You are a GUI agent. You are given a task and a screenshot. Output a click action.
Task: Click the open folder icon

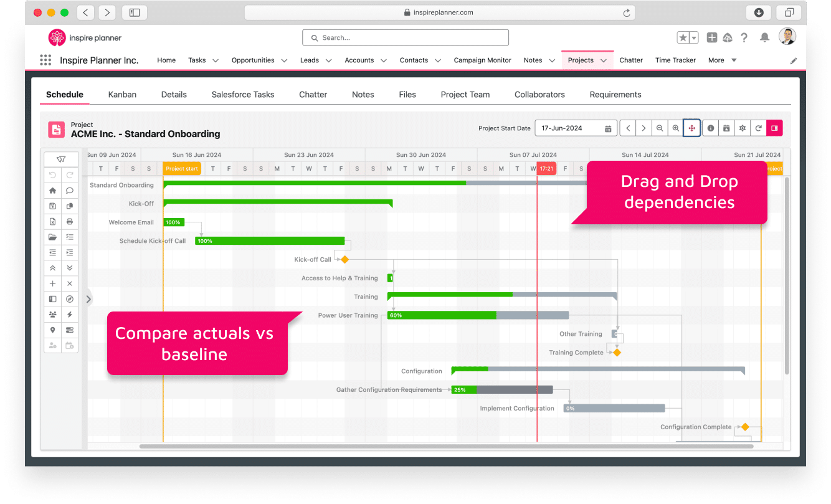[x=52, y=237]
